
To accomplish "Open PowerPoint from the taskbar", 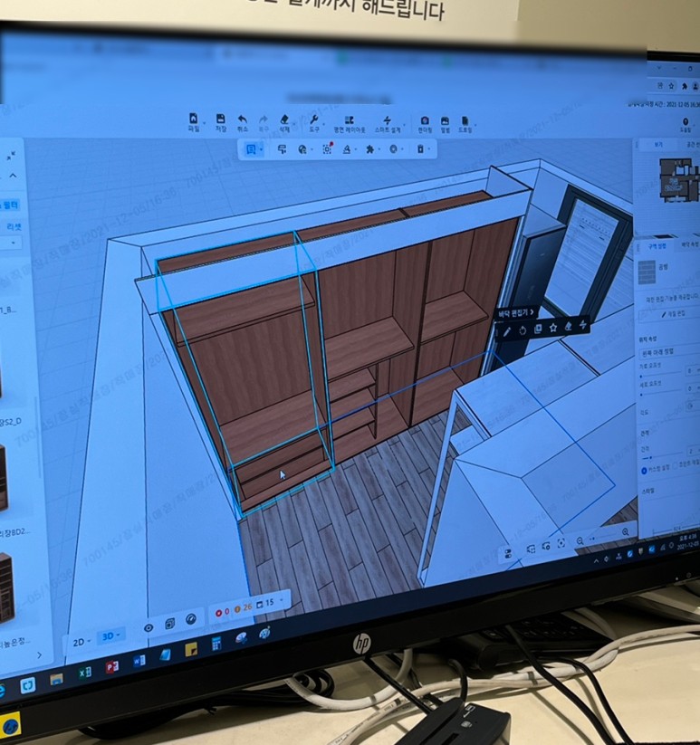I will tap(112, 666).
